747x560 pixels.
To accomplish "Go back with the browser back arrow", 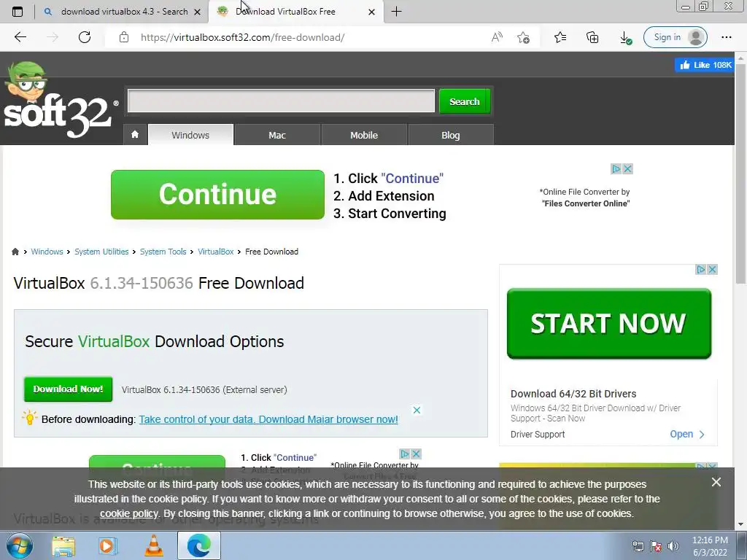I will [x=20, y=37].
